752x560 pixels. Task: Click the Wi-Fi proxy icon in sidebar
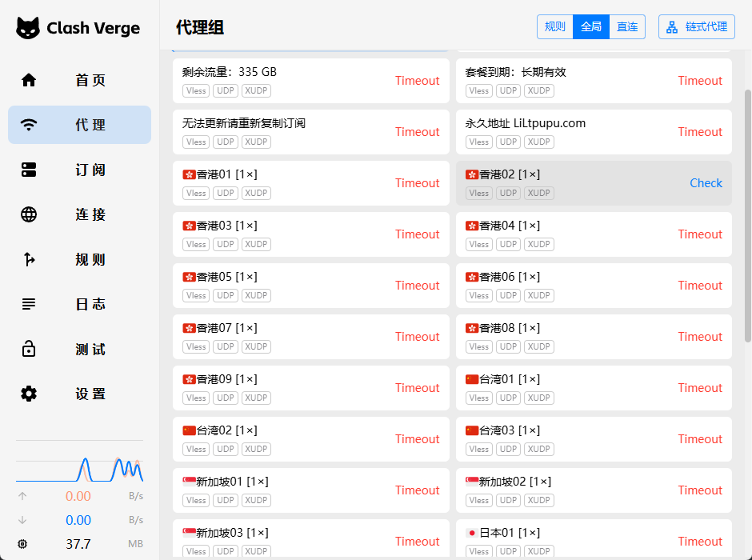[x=29, y=125]
